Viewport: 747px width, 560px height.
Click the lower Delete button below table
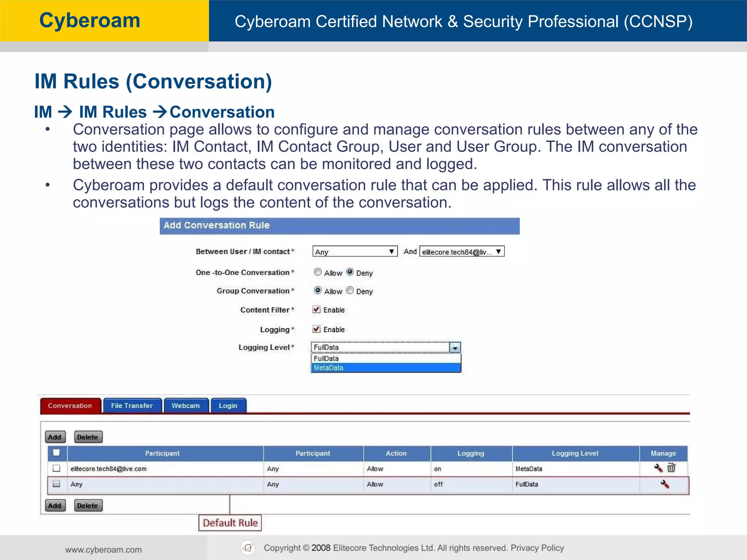point(88,506)
